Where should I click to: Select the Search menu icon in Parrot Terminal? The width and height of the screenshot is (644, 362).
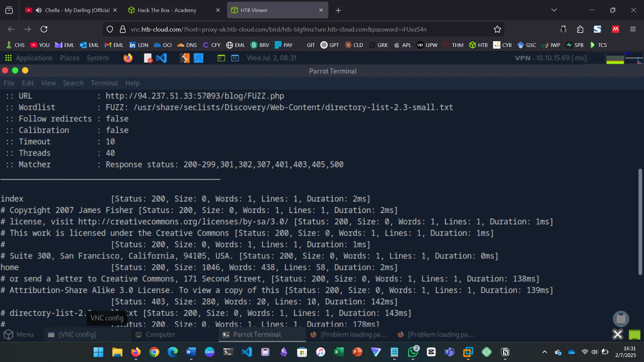73,83
